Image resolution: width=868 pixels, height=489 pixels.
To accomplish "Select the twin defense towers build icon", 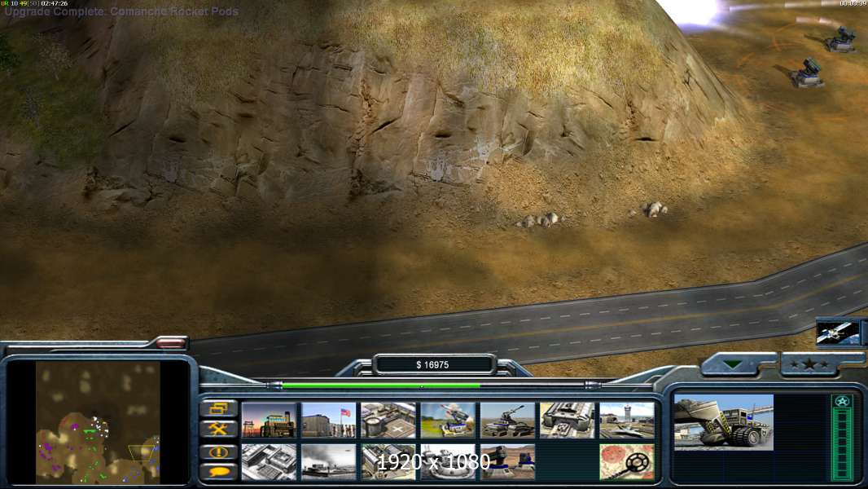I will pos(507,461).
